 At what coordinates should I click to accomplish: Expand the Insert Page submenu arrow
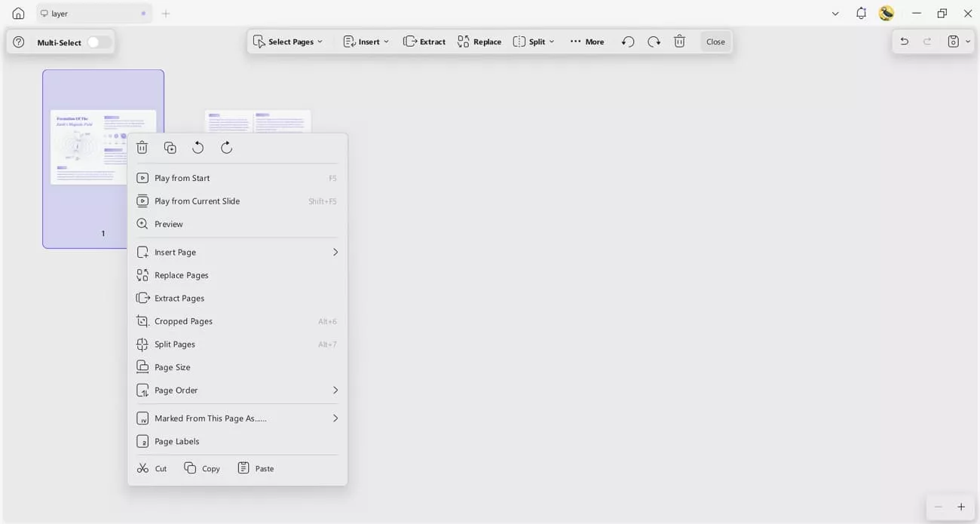335,252
